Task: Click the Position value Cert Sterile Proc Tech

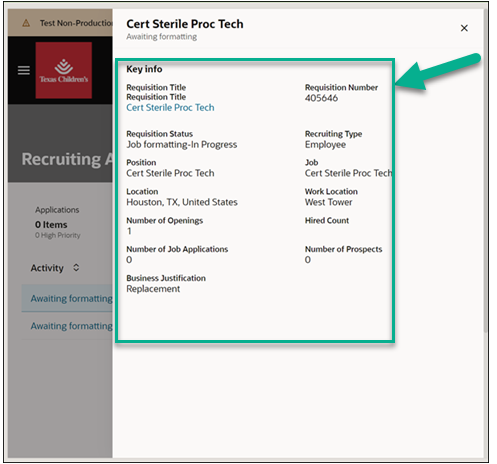Action: pyautogui.click(x=170, y=173)
